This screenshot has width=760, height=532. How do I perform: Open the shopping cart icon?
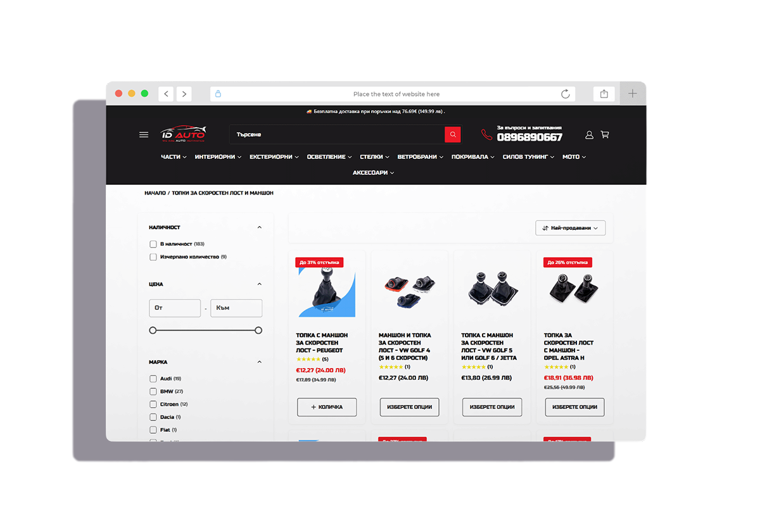coord(605,135)
